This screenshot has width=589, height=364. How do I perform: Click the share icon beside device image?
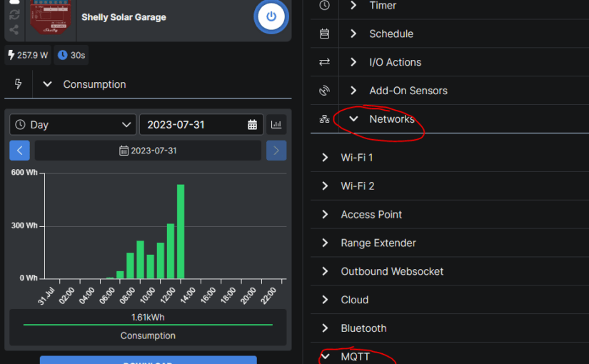pos(14,30)
